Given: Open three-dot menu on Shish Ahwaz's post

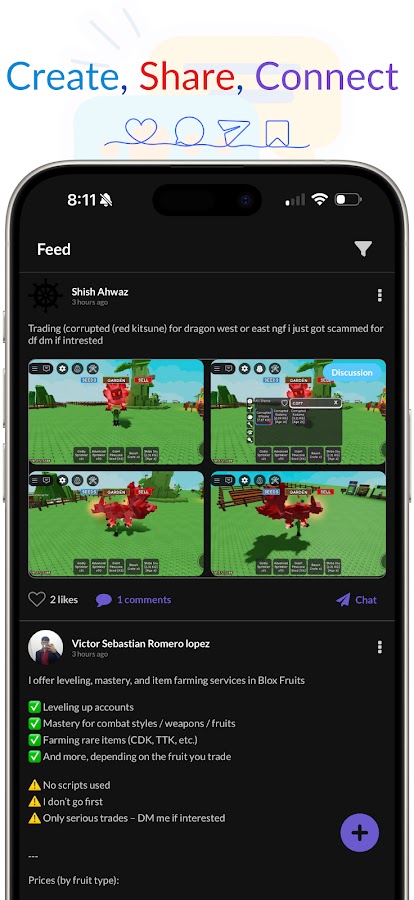Looking at the screenshot, I should coord(380,295).
